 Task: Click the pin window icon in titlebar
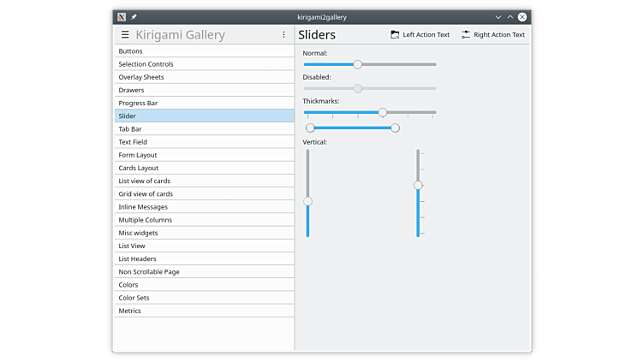(x=134, y=16)
